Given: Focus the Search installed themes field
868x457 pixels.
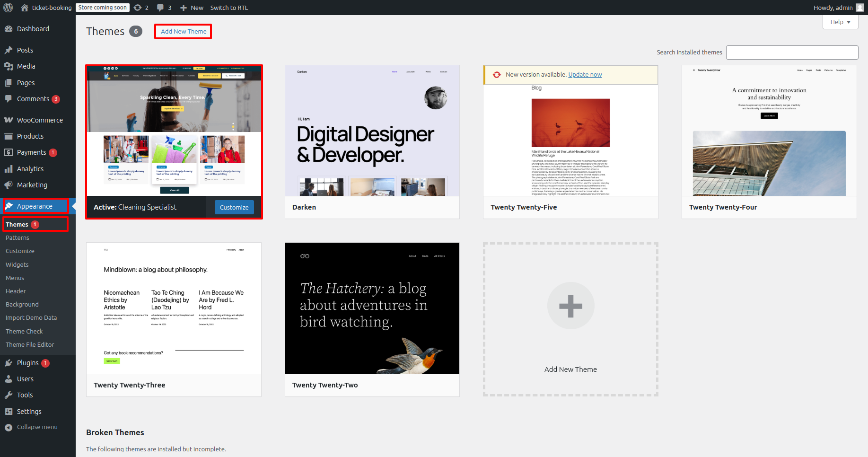Looking at the screenshot, I should [792, 53].
